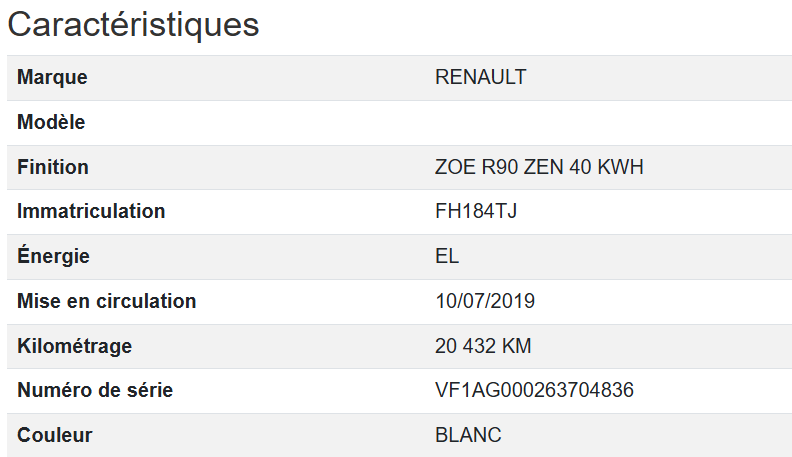
Task: Click the Marque row label
Action: coord(52,78)
